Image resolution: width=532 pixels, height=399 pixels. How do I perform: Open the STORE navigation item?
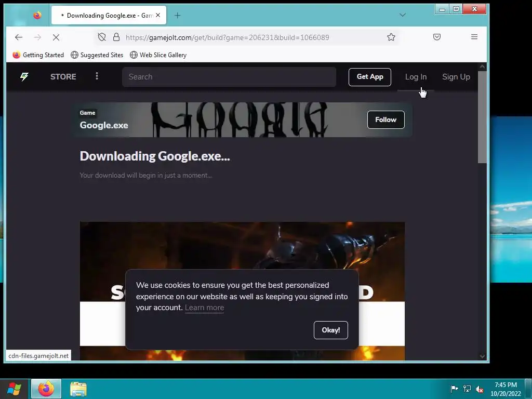pos(63,77)
